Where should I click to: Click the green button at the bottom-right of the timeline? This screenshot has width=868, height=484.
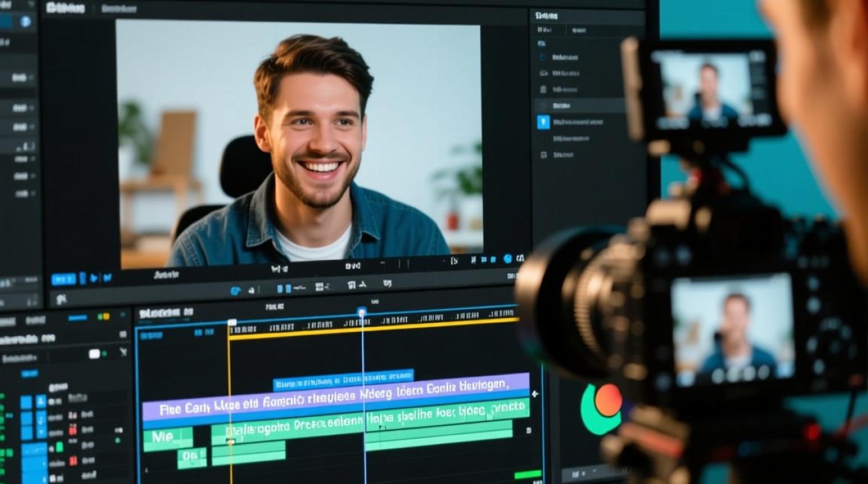click(x=527, y=475)
